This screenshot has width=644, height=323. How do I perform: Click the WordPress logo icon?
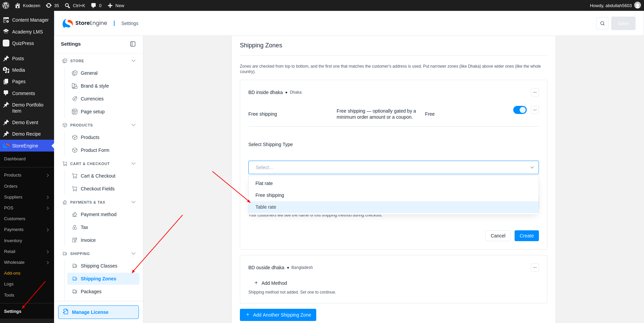[x=6, y=5]
